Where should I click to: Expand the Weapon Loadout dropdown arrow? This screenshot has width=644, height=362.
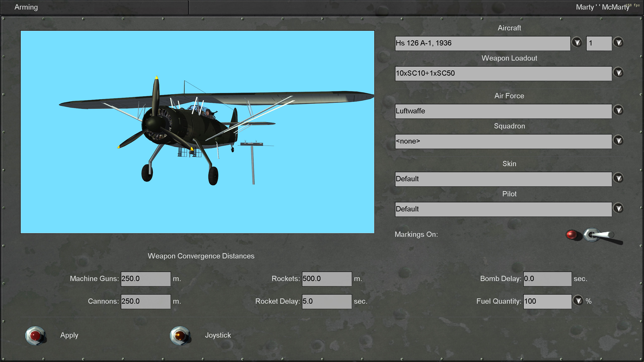[x=619, y=73]
